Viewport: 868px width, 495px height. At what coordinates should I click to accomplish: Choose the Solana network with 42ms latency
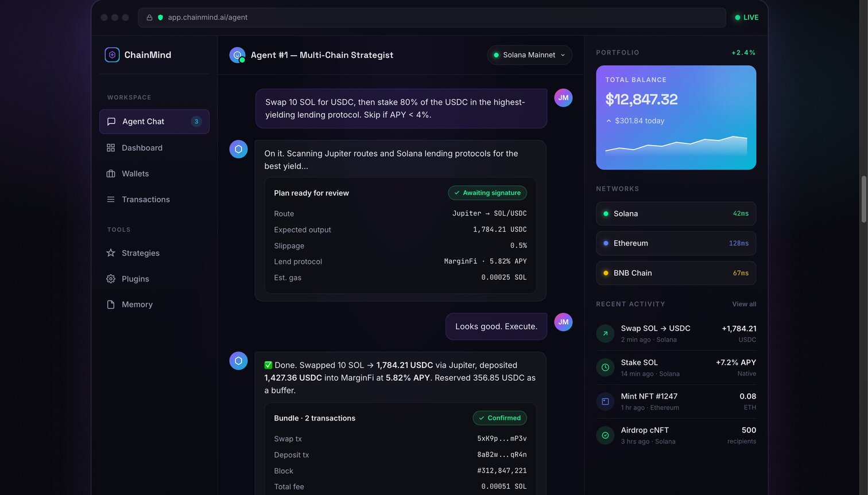pos(676,213)
